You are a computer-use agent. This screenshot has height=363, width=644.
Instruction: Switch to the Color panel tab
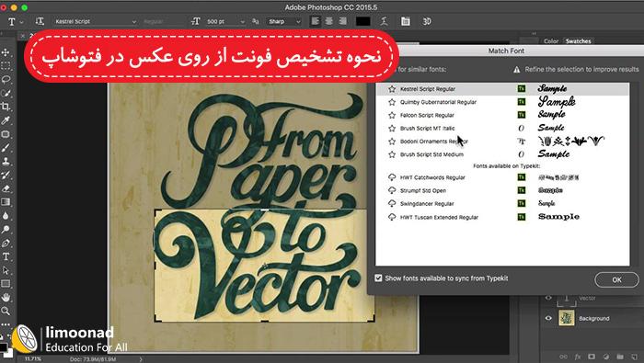click(551, 41)
